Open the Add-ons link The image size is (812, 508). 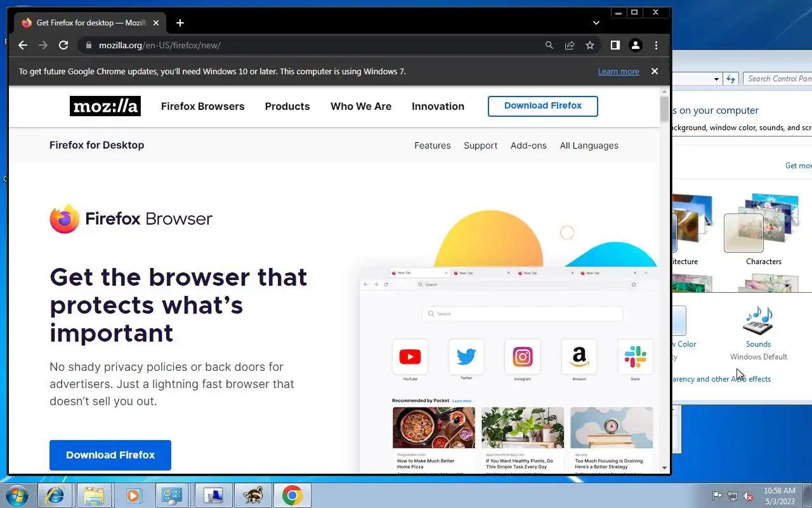coord(528,145)
